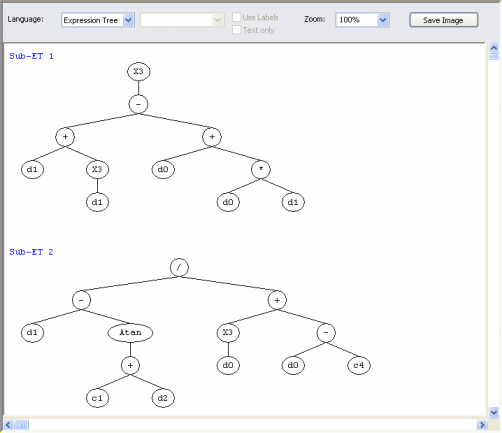Click the Atan node in Sub-ET 2

[130, 333]
